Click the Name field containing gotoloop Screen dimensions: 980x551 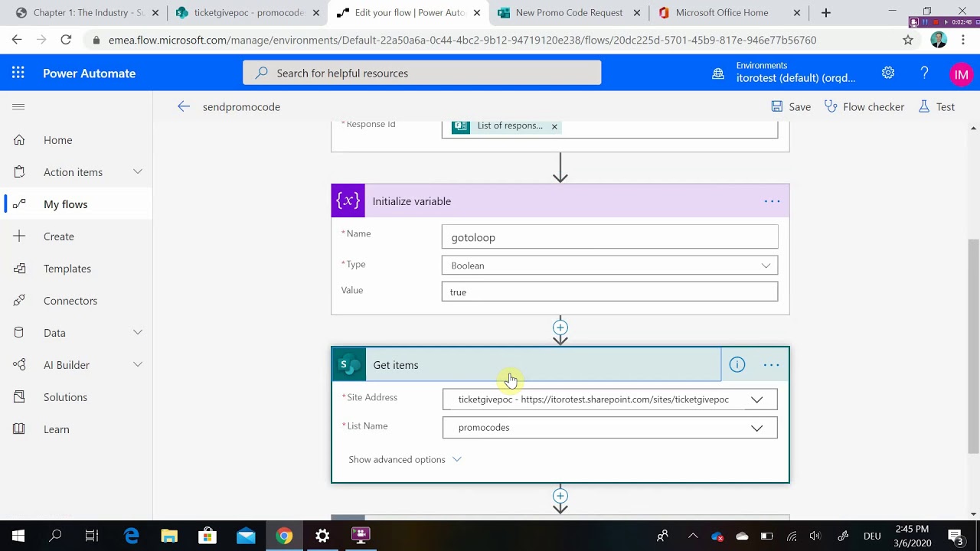[x=609, y=237]
